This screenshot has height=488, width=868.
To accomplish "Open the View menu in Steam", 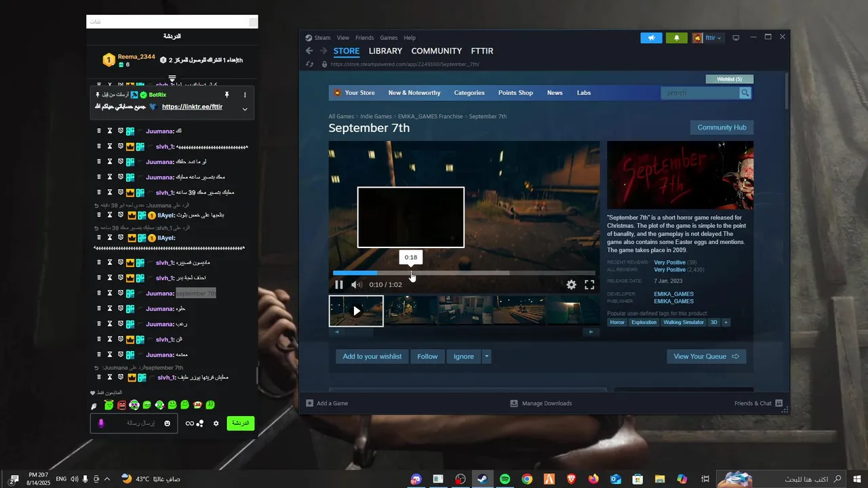I will click(343, 38).
